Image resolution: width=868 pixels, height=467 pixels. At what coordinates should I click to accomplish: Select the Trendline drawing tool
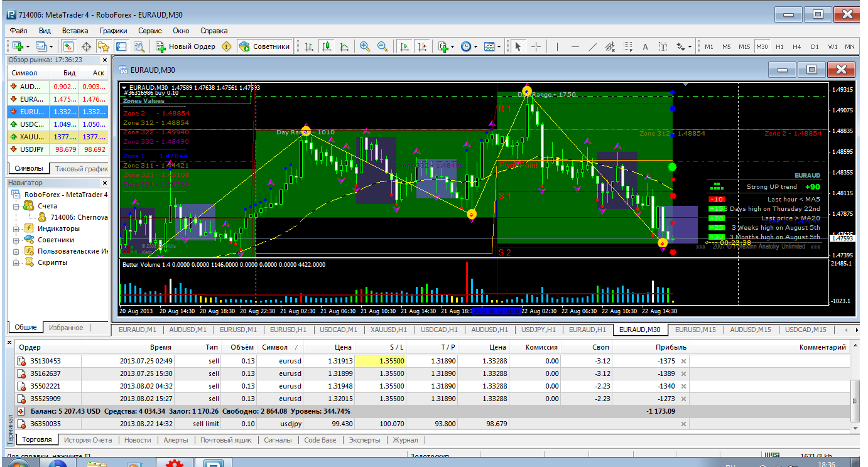(592, 46)
